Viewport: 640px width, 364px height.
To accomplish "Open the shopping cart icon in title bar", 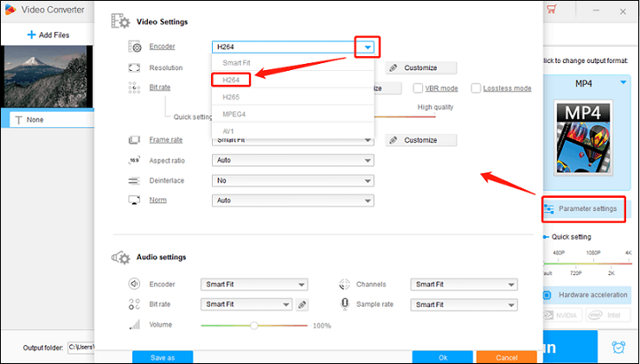I will coord(552,9).
